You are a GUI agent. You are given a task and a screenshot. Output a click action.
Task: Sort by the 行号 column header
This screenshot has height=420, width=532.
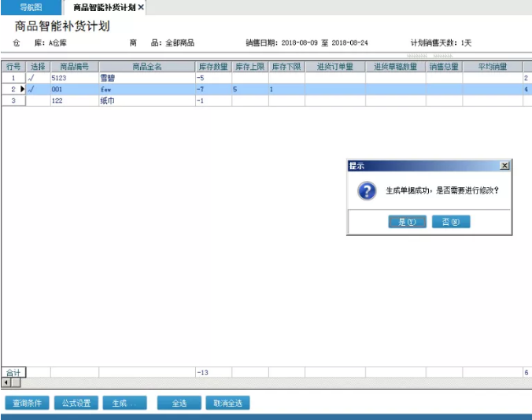[13, 67]
